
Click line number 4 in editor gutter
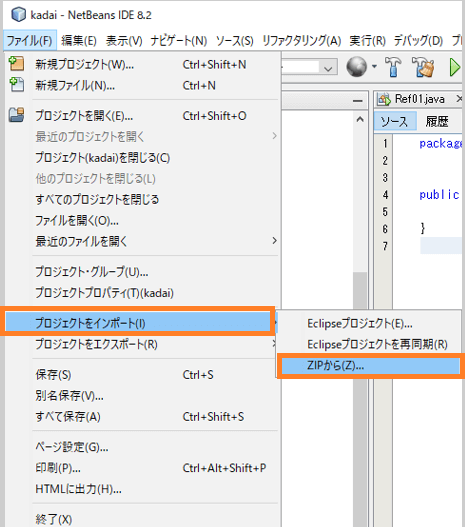coord(385,195)
